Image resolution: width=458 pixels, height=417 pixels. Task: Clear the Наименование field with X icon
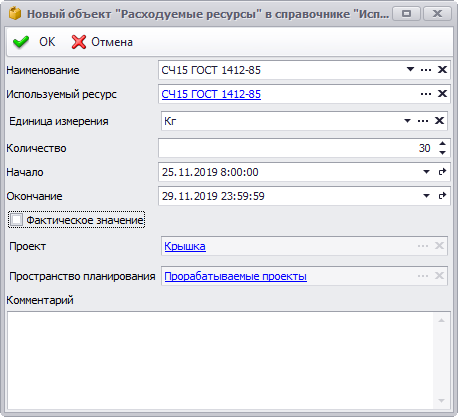(x=442, y=70)
